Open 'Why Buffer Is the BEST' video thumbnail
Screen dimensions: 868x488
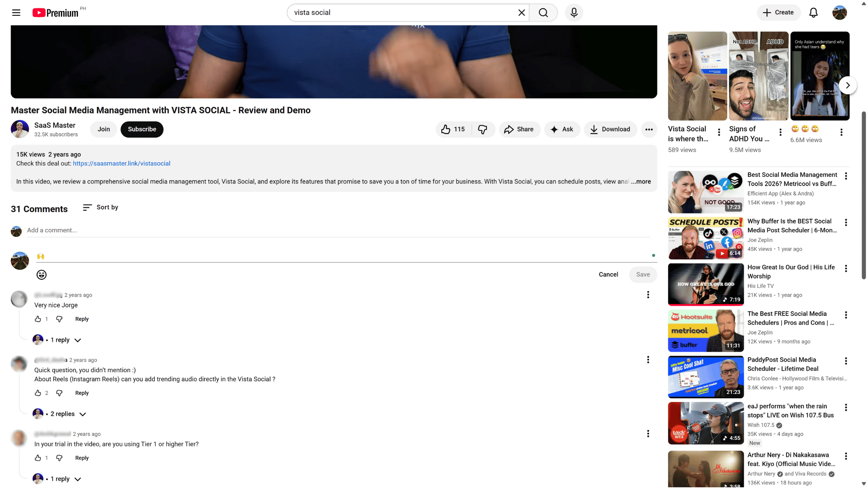[705, 239]
